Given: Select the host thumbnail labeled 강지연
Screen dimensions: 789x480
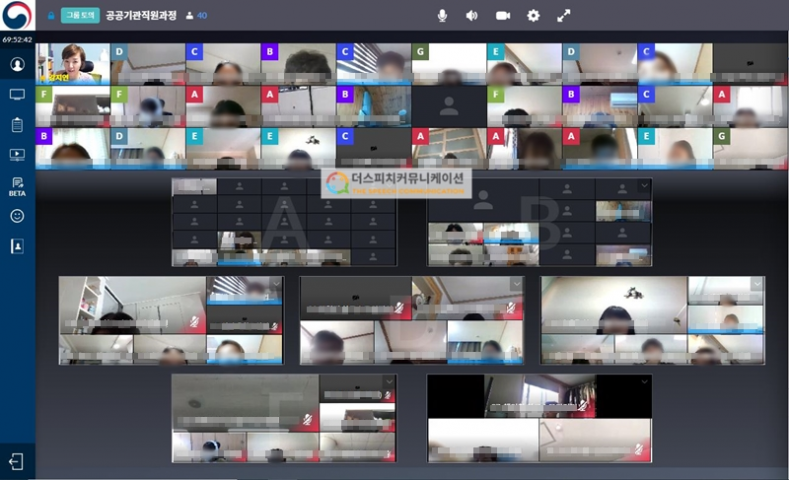Looking at the screenshot, I should coord(73,63).
